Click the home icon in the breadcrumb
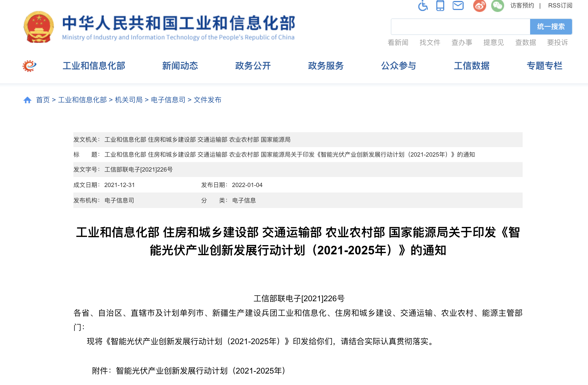588x385 pixels. coord(27,100)
